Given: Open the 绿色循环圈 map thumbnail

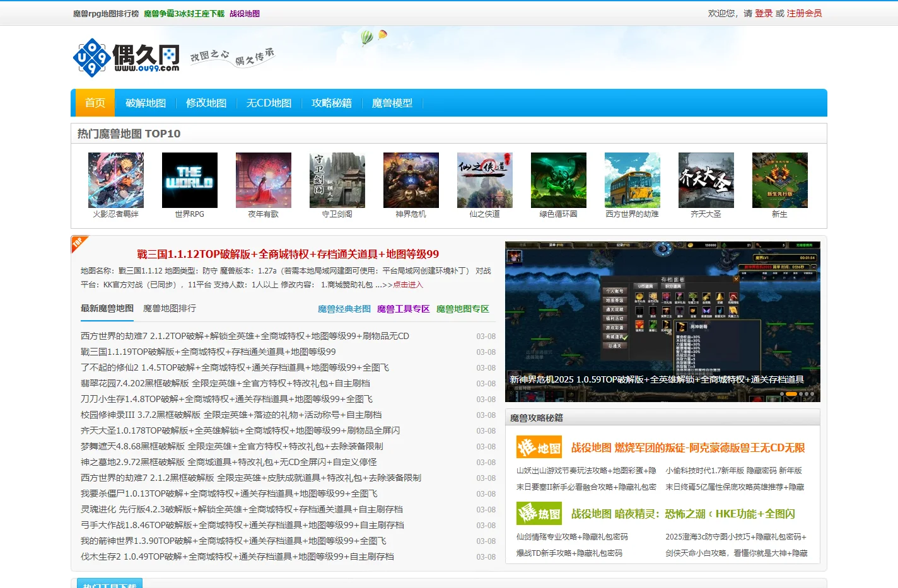Looking at the screenshot, I should point(559,180).
